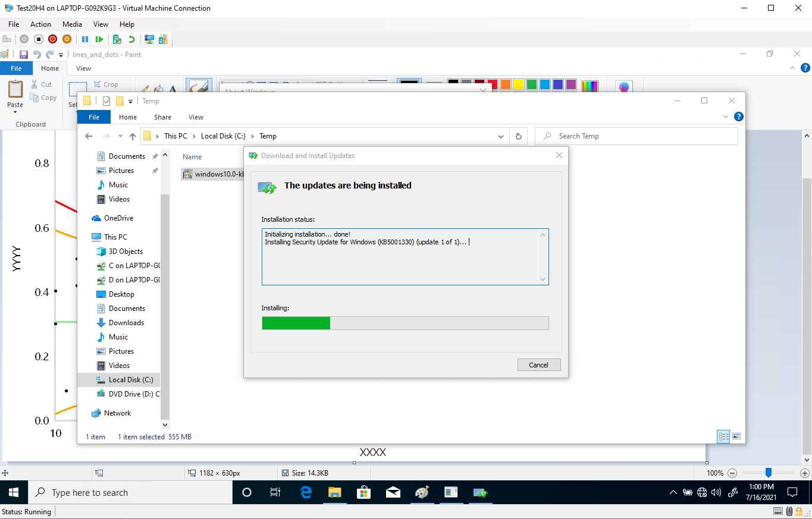
Task: Open the VM Media menu
Action: click(73, 24)
